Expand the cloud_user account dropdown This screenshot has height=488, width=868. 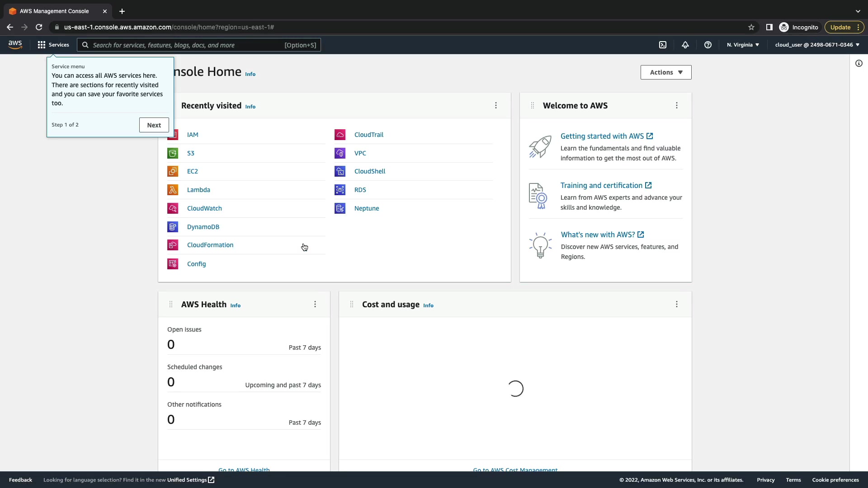point(817,45)
